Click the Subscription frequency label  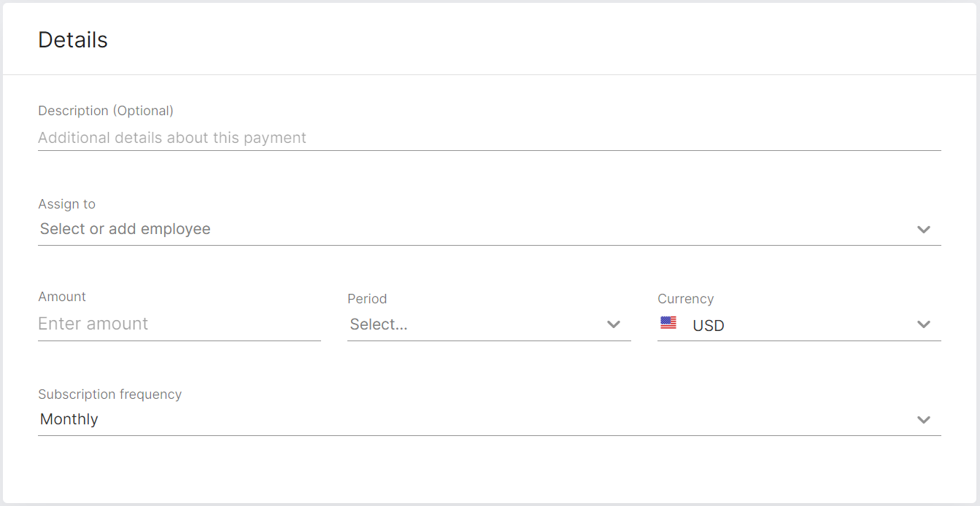pyautogui.click(x=109, y=394)
